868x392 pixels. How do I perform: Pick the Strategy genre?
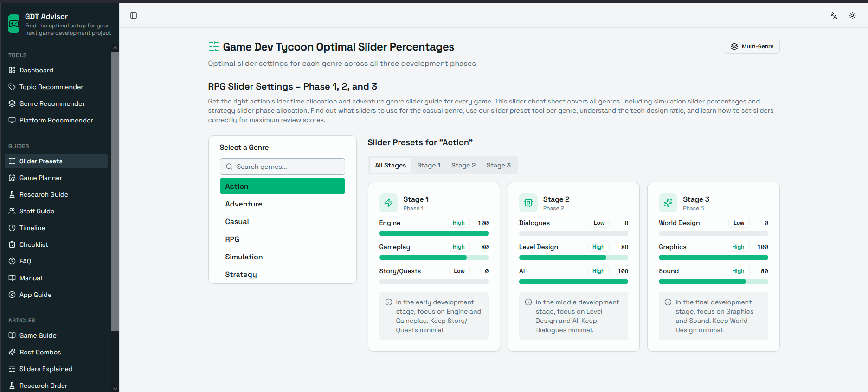[283, 274]
